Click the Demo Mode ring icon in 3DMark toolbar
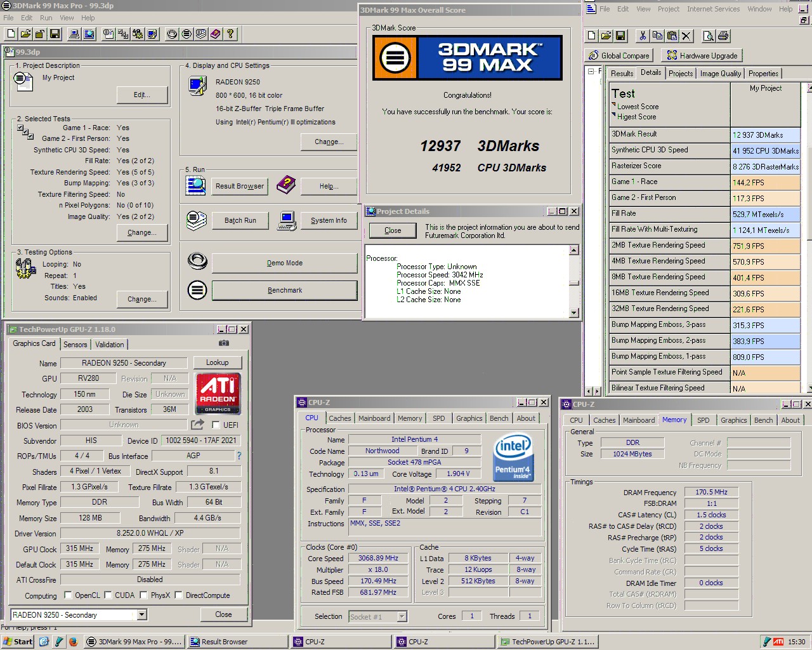 point(172,34)
